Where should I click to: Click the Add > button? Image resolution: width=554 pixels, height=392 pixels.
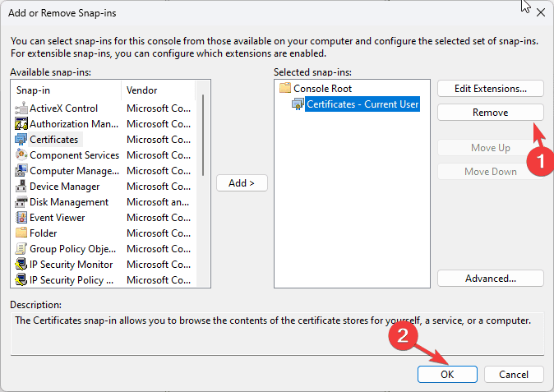click(x=242, y=183)
